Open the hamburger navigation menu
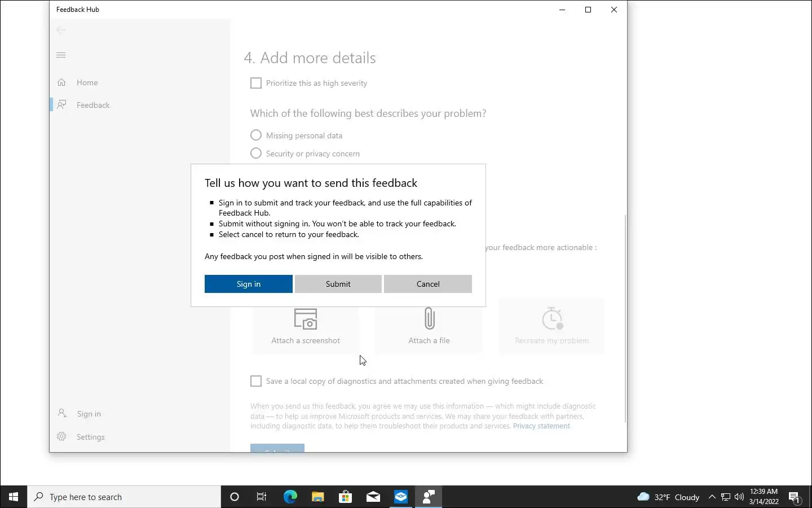Screen dimensions: 812x508 pos(61,55)
